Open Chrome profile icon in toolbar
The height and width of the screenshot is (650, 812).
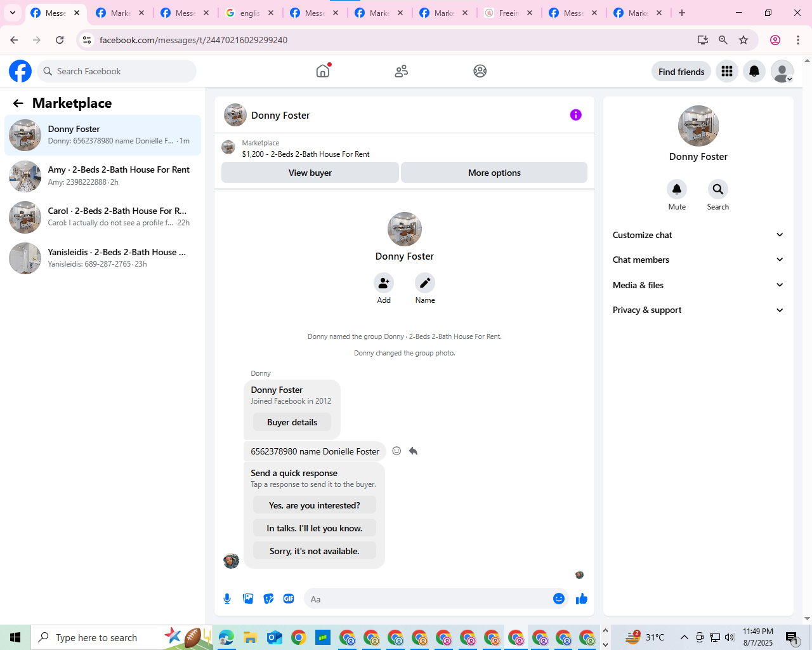tap(775, 40)
